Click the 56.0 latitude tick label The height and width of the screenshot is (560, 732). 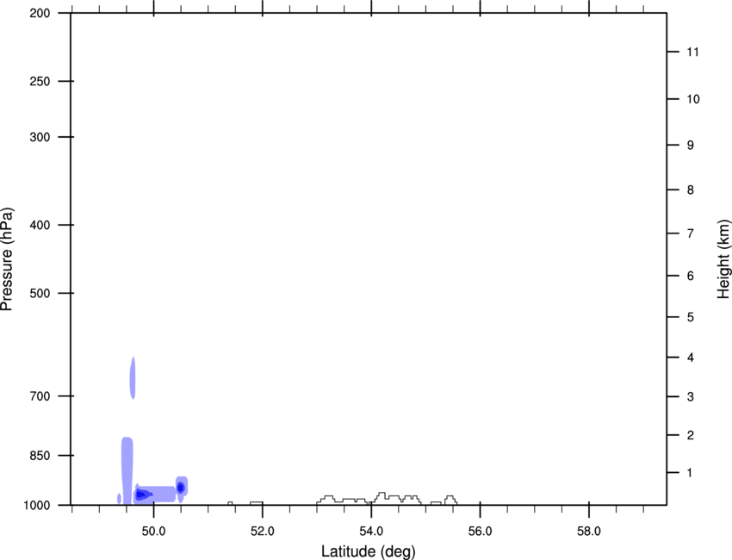tap(480, 532)
